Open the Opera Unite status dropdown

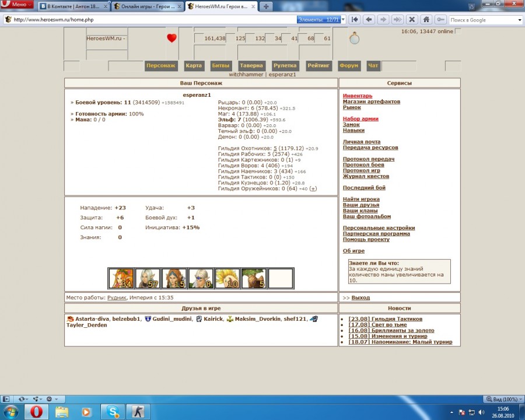tap(37, 399)
